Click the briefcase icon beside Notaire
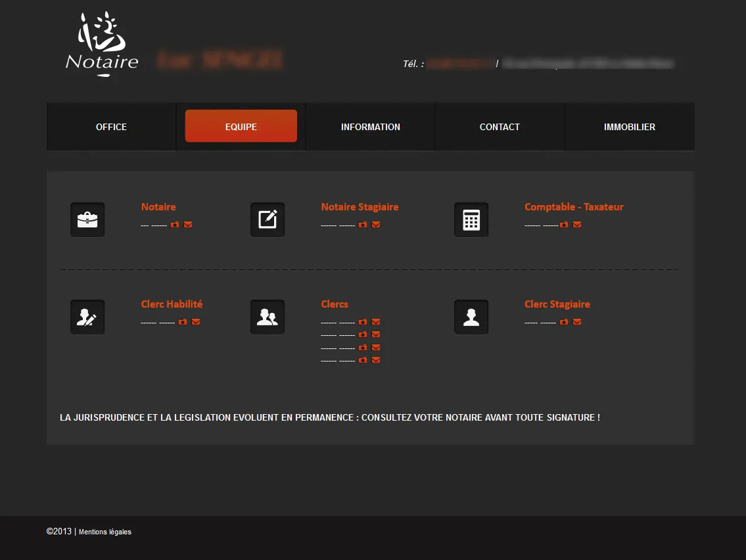746x560 pixels. point(87,220)
